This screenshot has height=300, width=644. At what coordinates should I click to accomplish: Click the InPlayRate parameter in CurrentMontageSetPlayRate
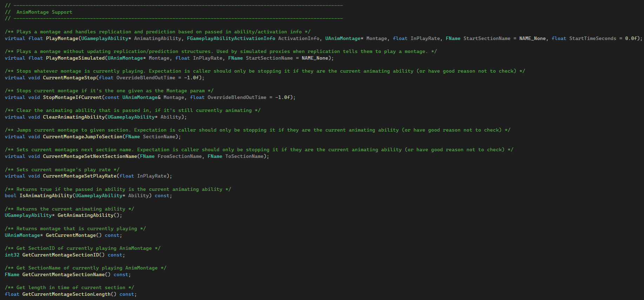click(x=152, y=176)
